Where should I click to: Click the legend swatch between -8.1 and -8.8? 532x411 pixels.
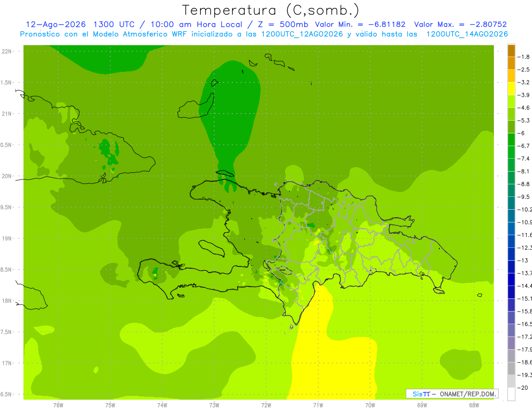(511, 178)
